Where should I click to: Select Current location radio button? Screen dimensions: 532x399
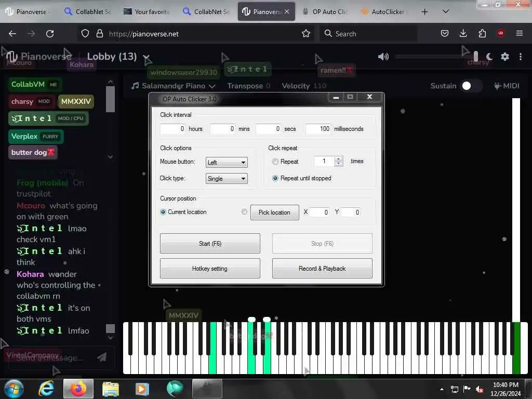(x=163, y=212)
